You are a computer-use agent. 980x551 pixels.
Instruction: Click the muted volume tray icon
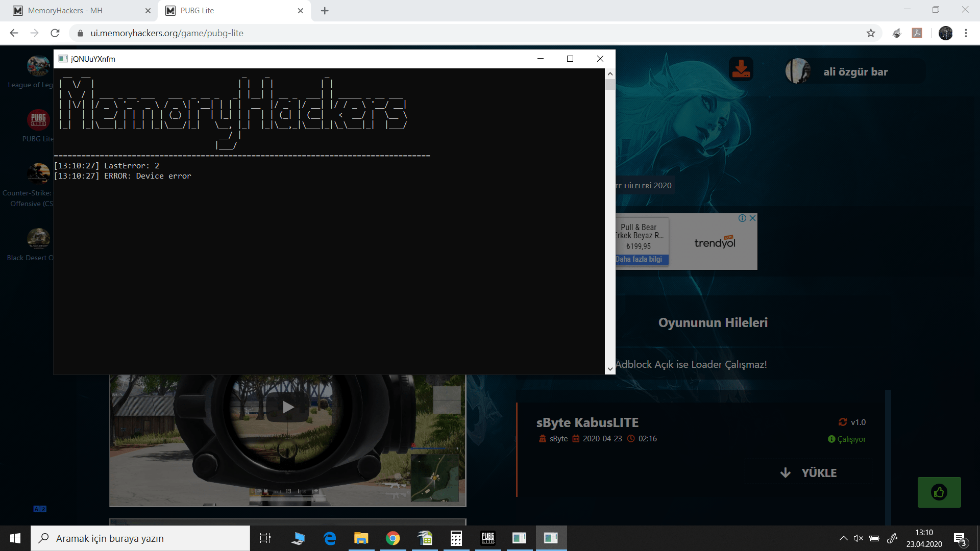tap(859, 538)
